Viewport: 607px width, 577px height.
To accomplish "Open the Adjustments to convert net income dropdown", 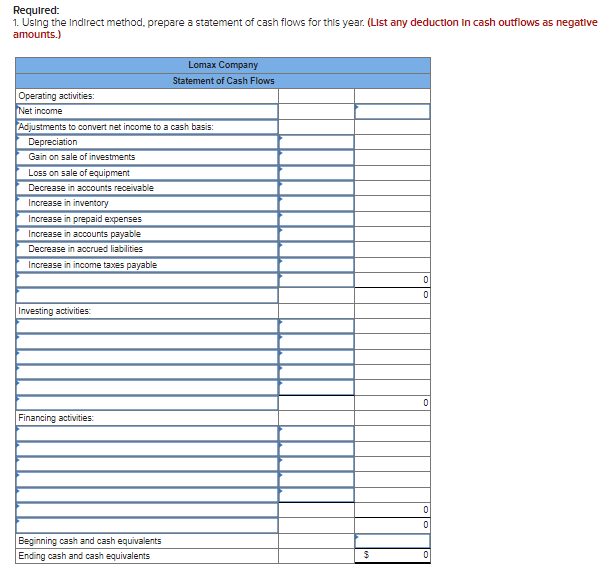I will [x=147, y=127].
